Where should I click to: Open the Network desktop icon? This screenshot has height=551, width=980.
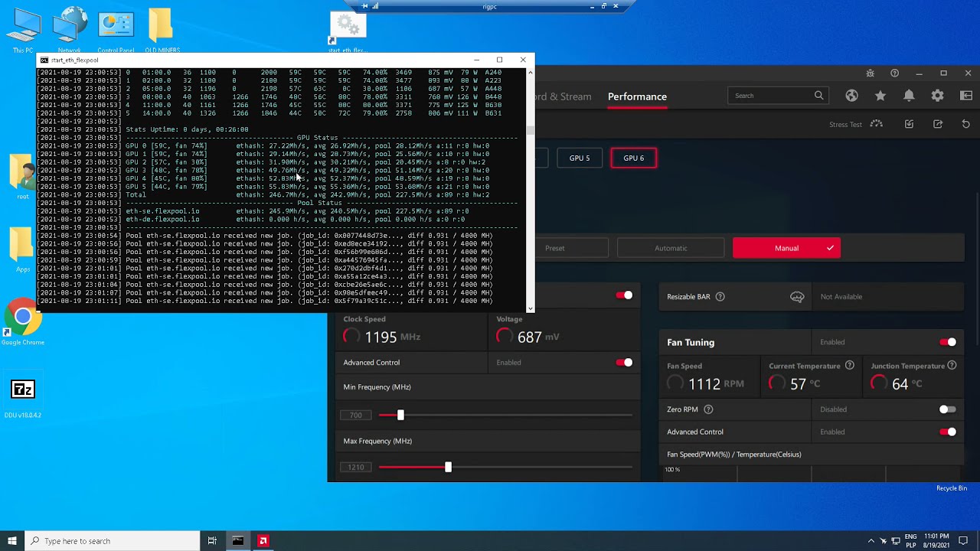[69, 31]
